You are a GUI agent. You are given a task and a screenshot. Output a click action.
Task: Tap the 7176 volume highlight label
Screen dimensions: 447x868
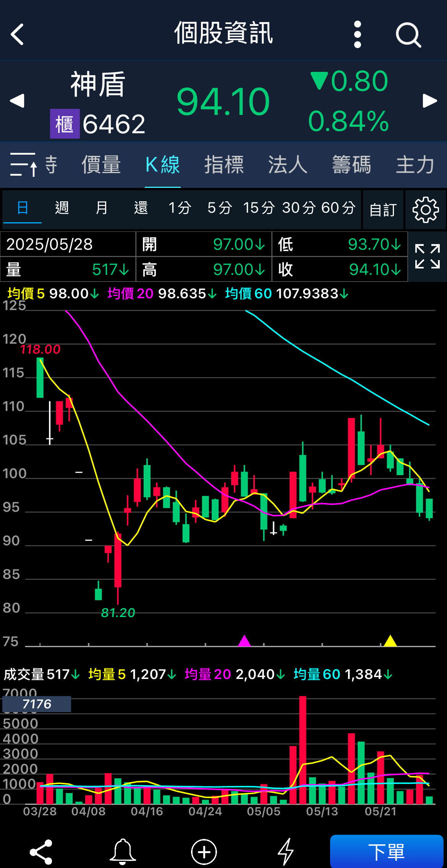pyautogui.click(x=37, y=704)
